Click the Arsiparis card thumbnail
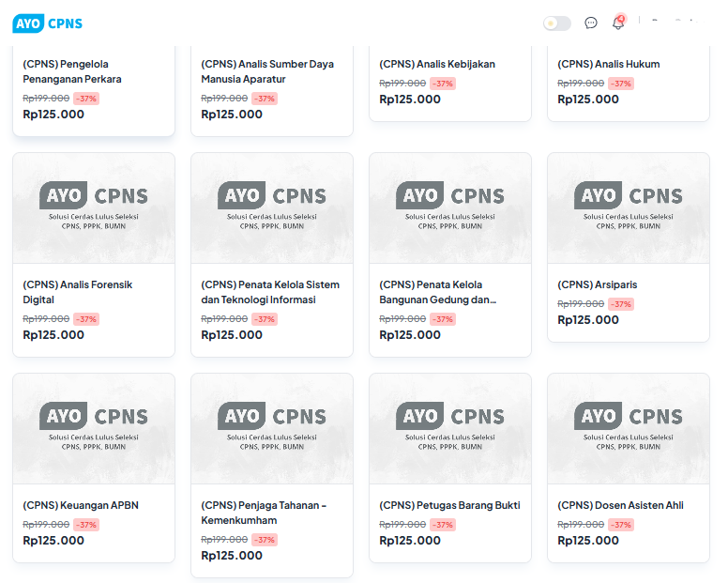The width and height of the screenshot is (728, 583). 629,208
